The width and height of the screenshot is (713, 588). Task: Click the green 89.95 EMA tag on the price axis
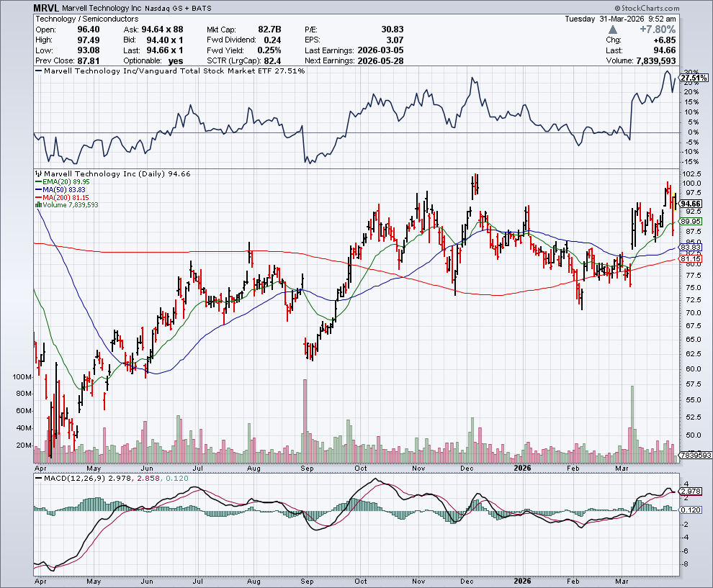pyautogui.click(x=690, y=222)
